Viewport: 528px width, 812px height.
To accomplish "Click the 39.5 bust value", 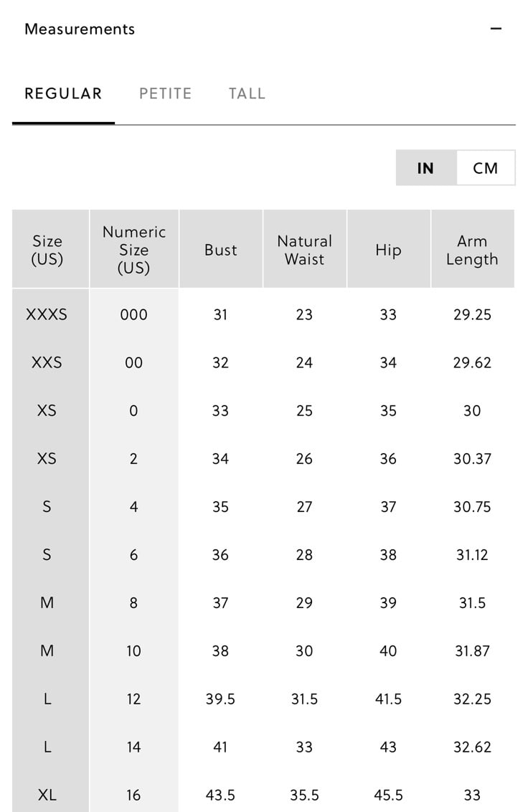I will (x=220, y=699).
